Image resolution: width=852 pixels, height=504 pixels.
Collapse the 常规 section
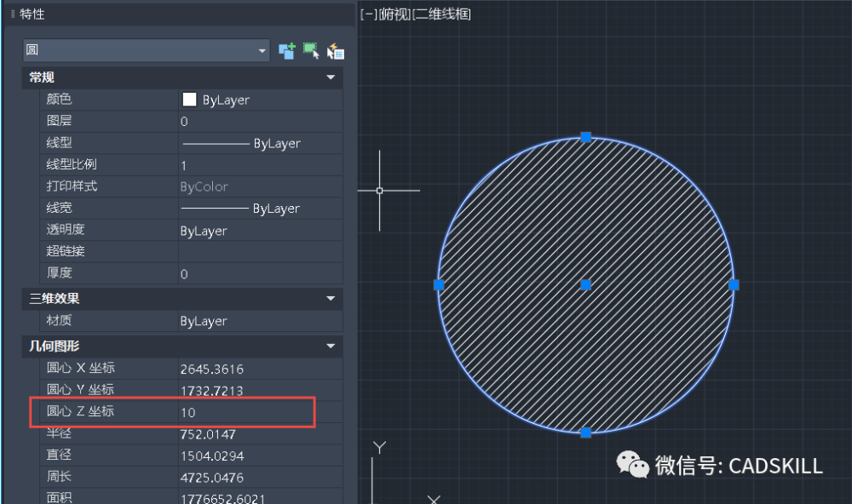(331, 77)
